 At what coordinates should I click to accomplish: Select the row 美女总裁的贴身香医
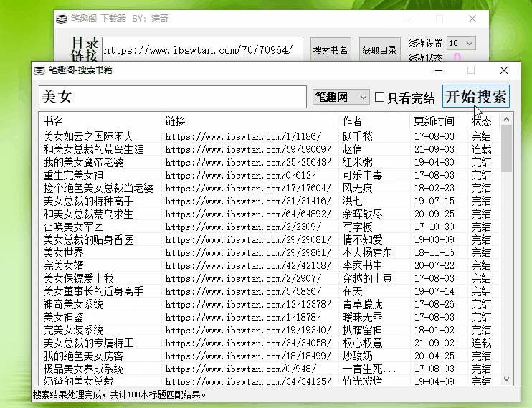click(x=270, y=239)
